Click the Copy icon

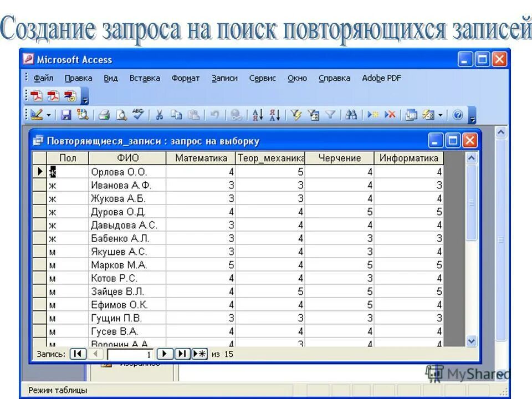click(176, 115)
